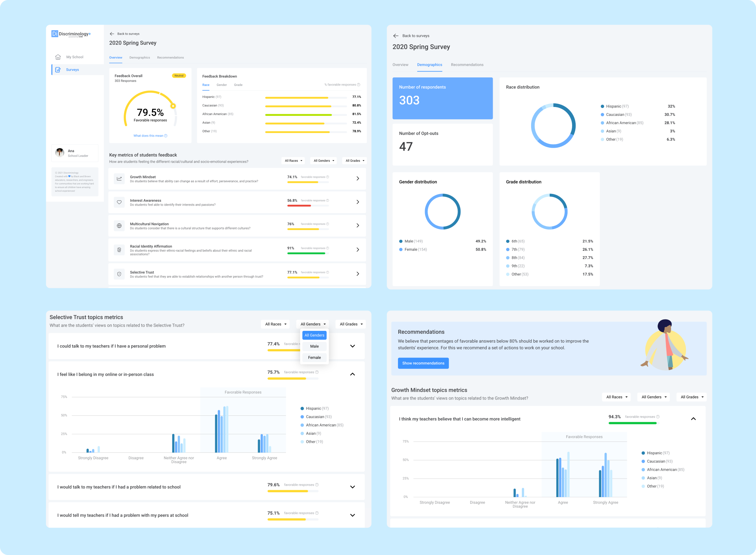Click the Selective Trust shield icon

[119, 274]
